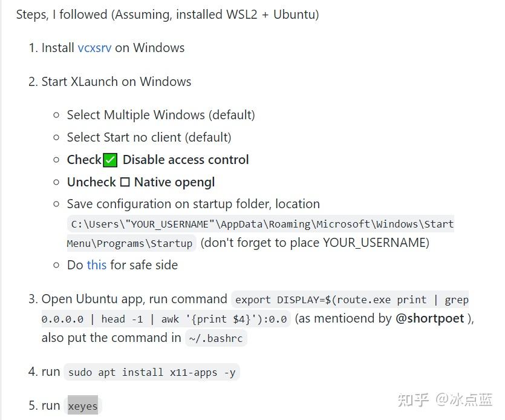
Task: Click bullet beside "Uncheck Native opengl"
Action: 56,182
